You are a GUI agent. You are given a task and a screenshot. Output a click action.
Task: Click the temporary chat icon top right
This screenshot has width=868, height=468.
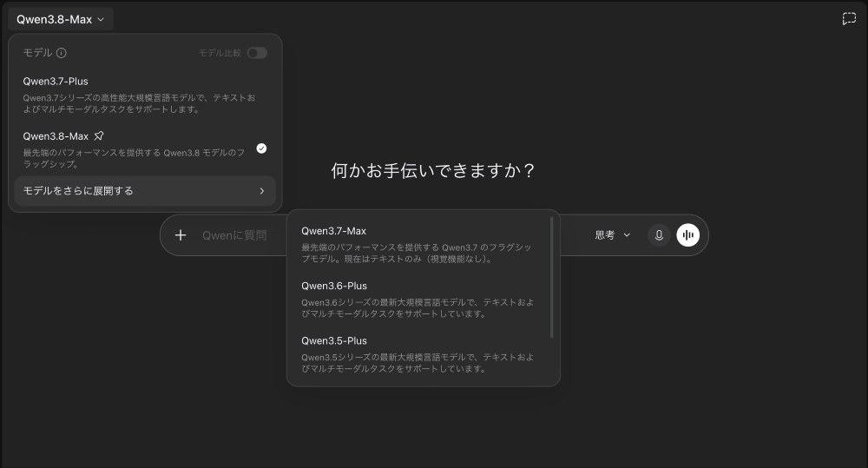(x=849, y=19)
